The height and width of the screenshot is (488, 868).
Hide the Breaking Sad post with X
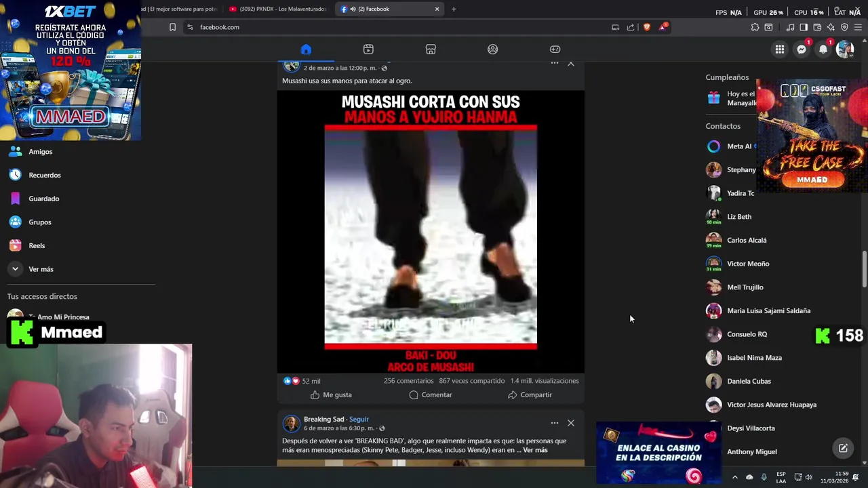(571, 423)
